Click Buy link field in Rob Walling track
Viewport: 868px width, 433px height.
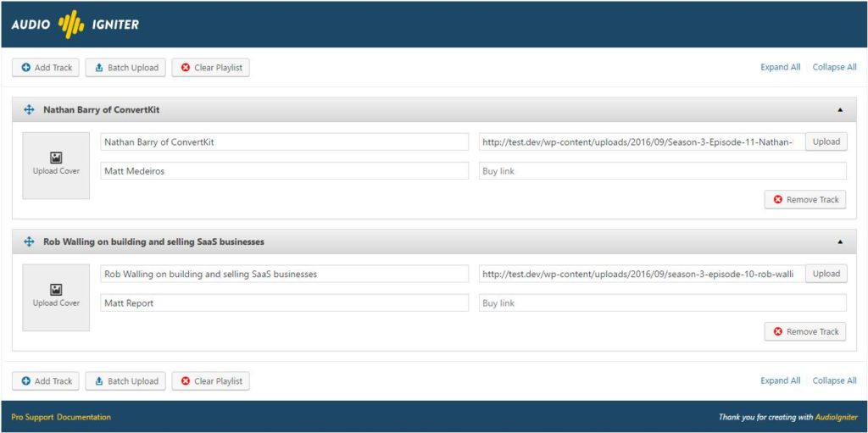pos(663,303)
